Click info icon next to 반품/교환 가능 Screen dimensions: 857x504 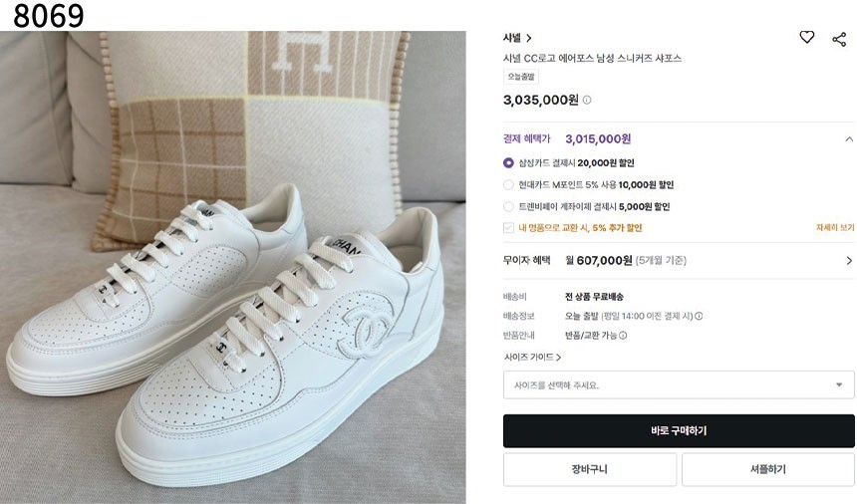pos(623,336)
